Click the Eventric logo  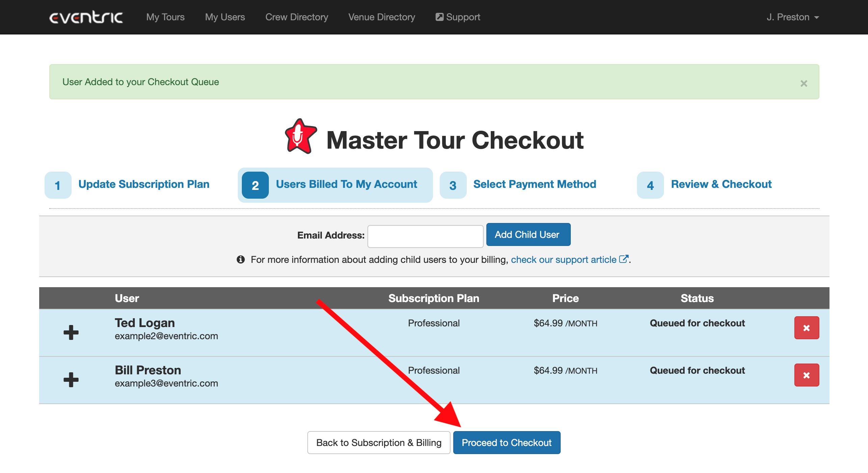[x=86, y=17]
